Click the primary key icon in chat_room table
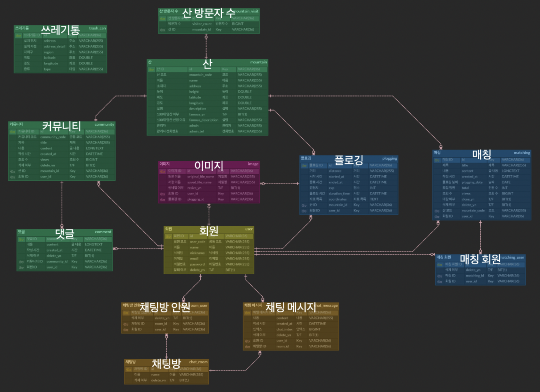 (129, 369)
